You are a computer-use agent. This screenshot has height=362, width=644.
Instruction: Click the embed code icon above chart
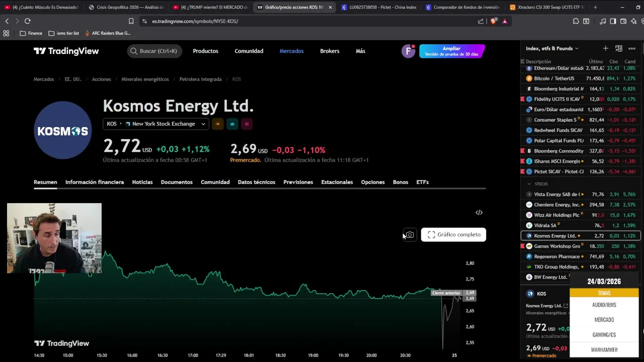point(479,213)
